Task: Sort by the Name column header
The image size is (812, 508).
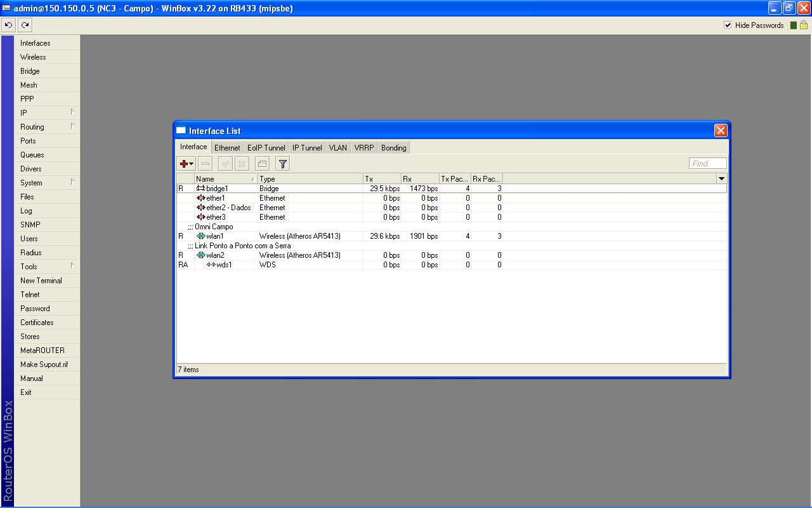Action: click(x=226, y=179)
